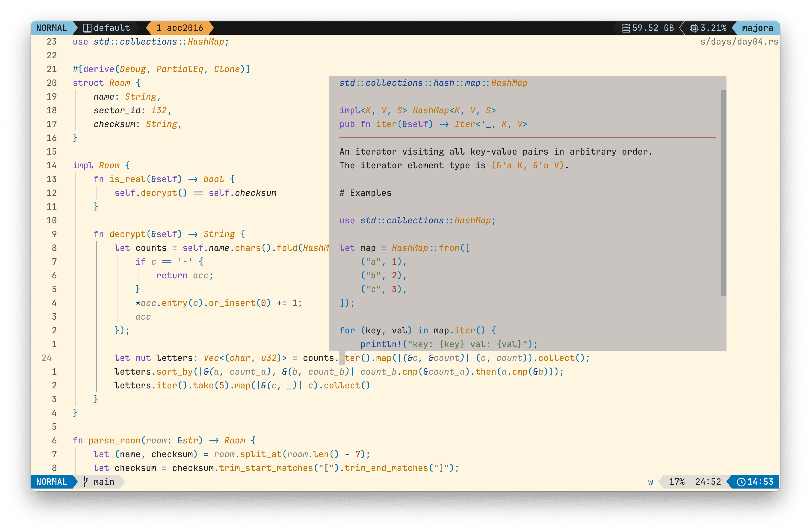Screen dimensions: 811x532
Task: Click 'An iterator visiting all key-value pairs' text
Action: (x=496, y=152)
